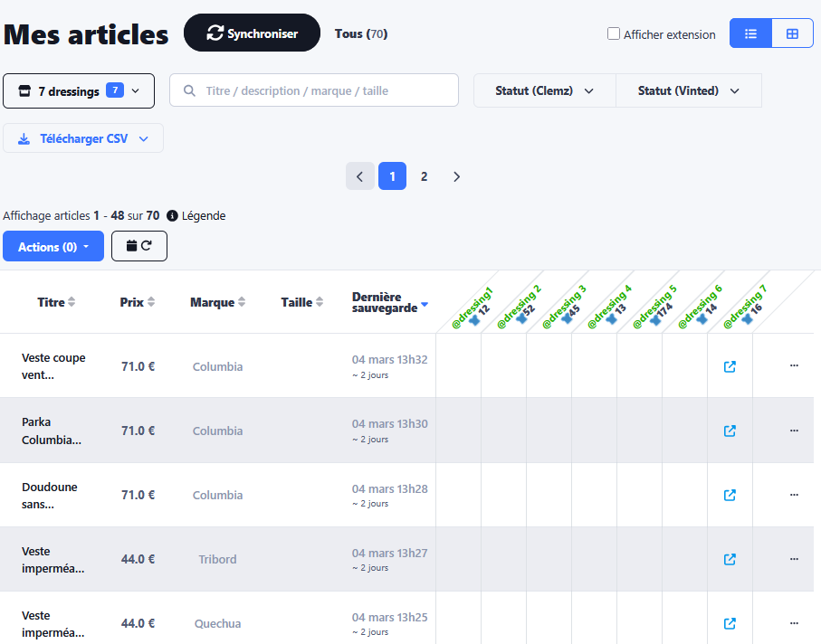This screenshot has height=644, width=821.
Task: Switch to list view layout
Action: tap(750, 33)
